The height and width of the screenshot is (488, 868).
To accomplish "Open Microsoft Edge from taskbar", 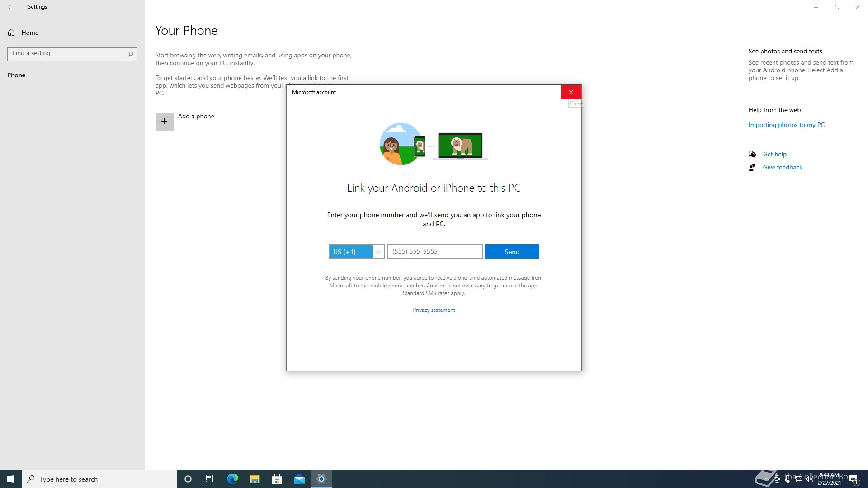I will (232, 479).
